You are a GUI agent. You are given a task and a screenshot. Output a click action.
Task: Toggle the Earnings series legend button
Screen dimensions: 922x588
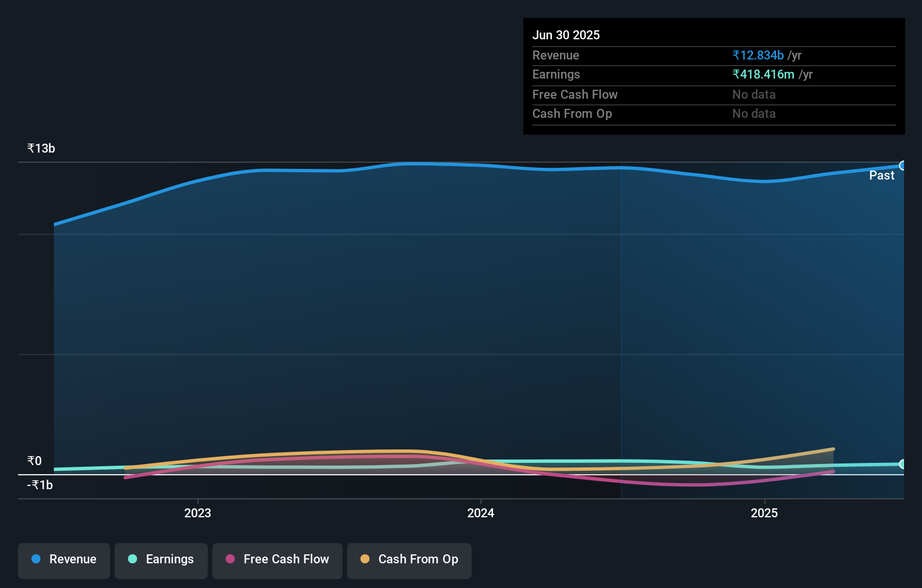(x=161, y=561)
